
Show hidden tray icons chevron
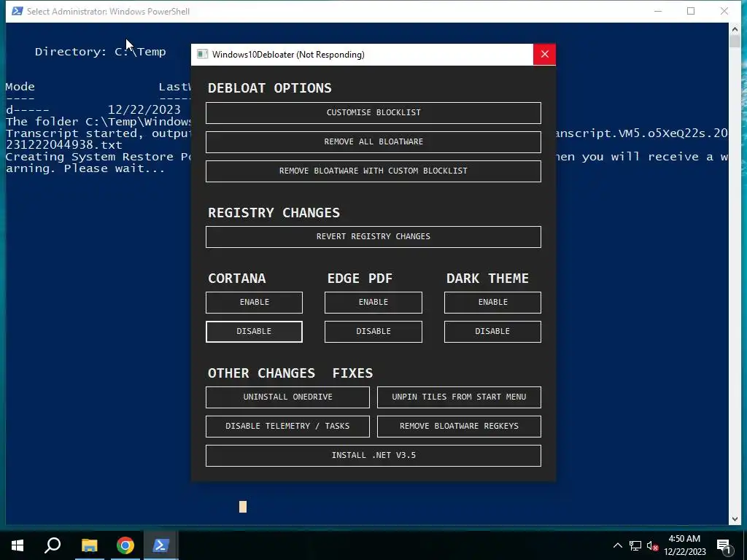(617, 545)
